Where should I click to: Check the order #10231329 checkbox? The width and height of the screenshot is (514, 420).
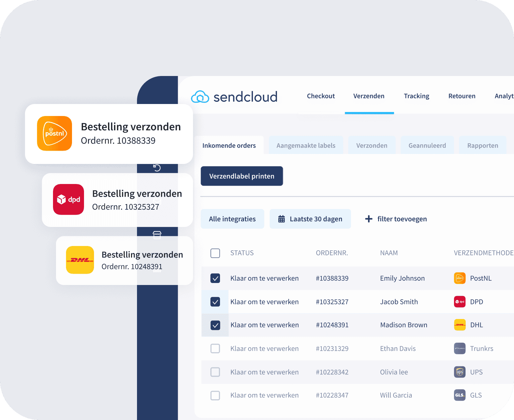pyautogui.click(x=215, y=348)
